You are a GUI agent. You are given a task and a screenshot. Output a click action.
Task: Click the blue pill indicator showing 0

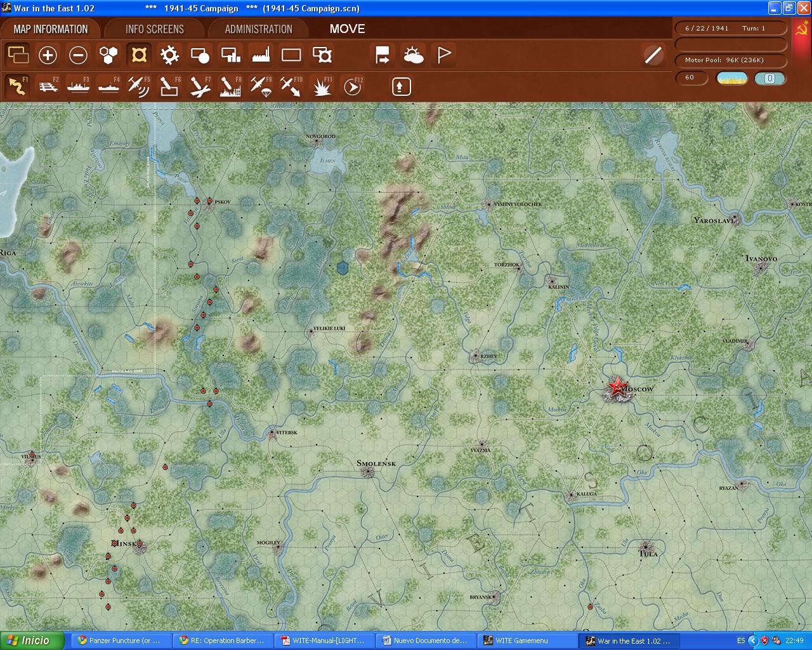(769, 78)
